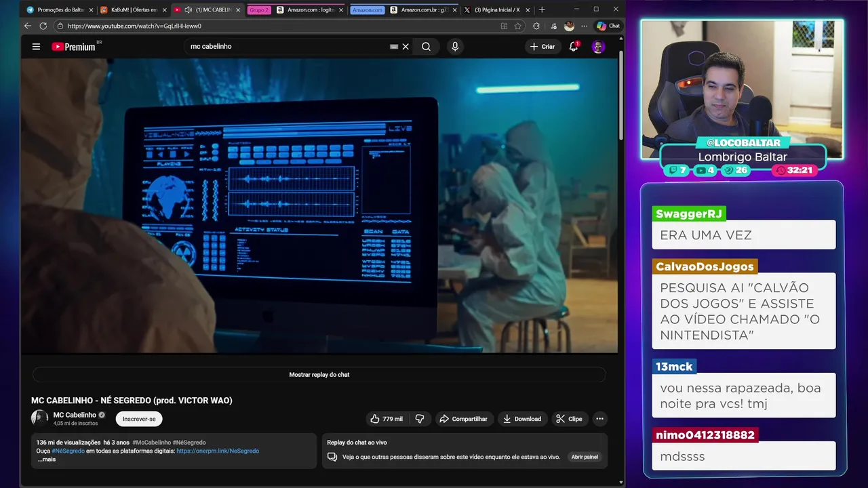Click the Compartilhar share button
868x488 pixels.
[x=463, y=419]
